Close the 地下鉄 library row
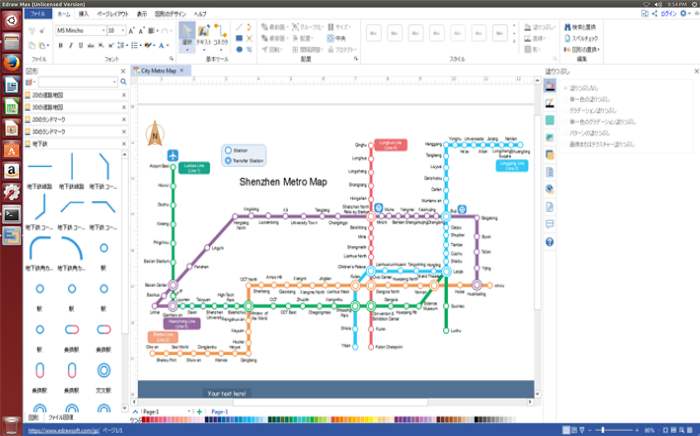The height and width of the screenshot is (436, 700). tap(124, 144)
